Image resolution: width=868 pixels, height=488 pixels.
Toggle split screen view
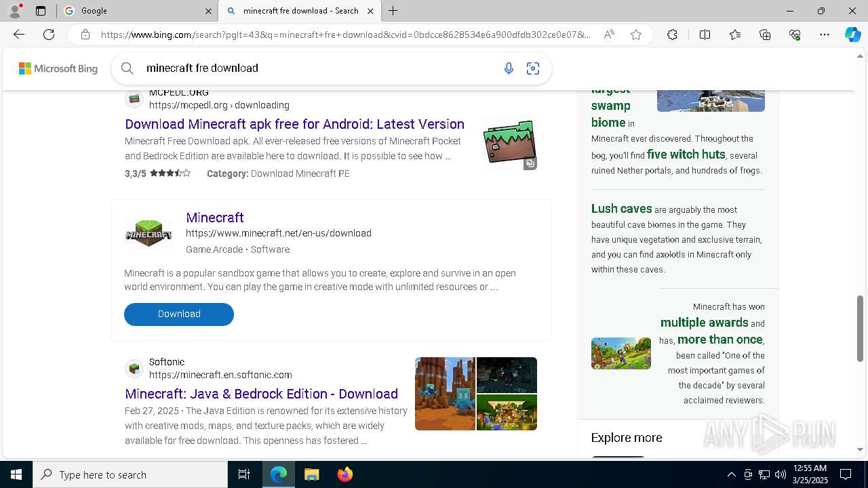[705, 35]
